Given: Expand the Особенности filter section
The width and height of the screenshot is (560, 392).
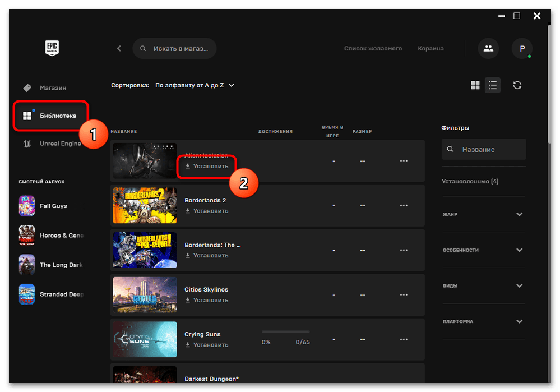Looking at the screenshot, I should pyautogui.click(x=519, y=250).
